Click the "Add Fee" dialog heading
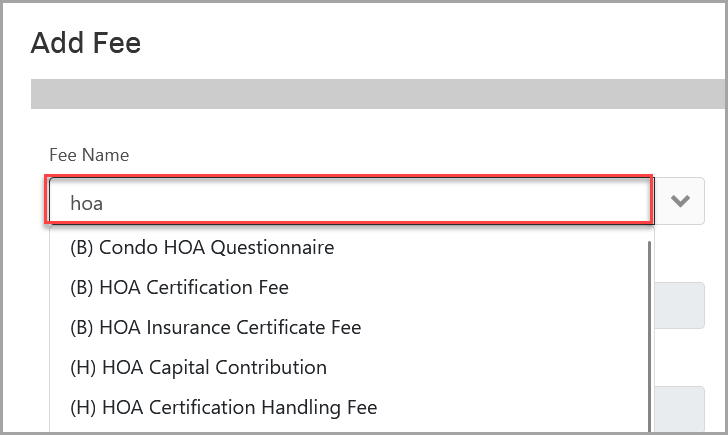The image size is (728, 435). tap(86, 43)
